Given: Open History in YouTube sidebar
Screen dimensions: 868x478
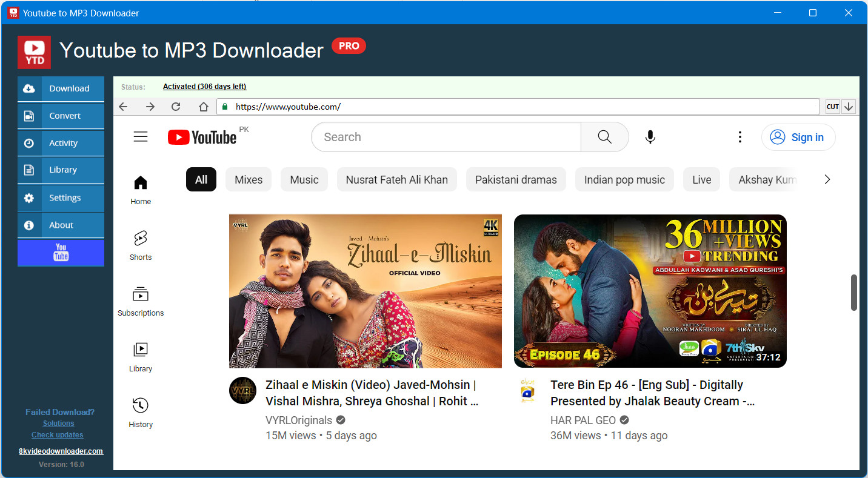Looking at the screenshot, I should tap(141, 412).
